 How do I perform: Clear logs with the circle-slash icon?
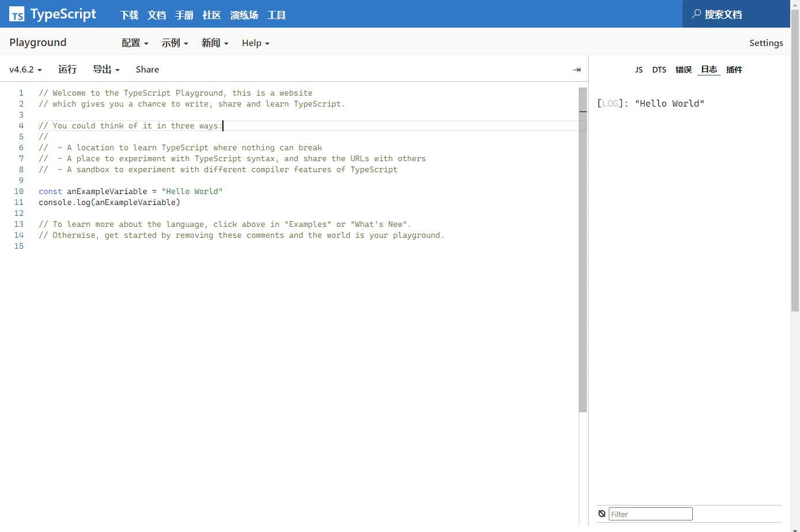(602, 514)
